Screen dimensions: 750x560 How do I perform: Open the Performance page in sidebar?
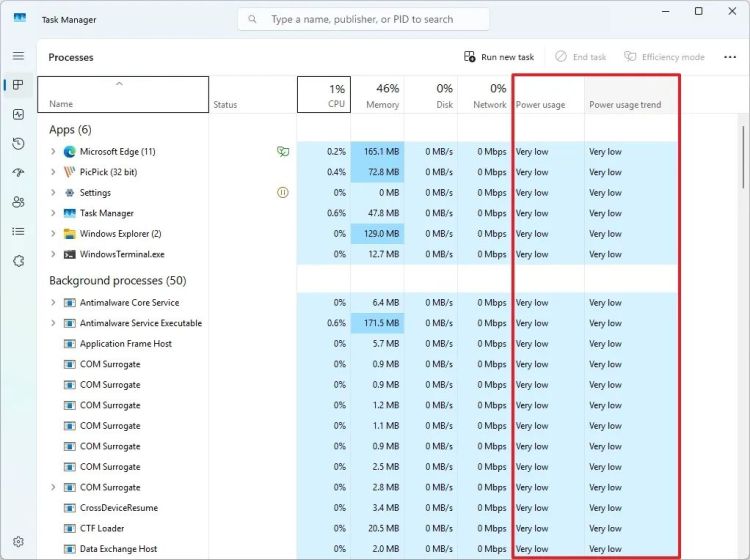(18, 114)
